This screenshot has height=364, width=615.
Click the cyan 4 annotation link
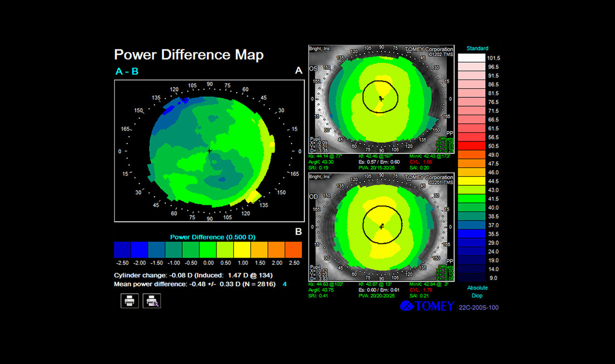(x=284, y=284)
